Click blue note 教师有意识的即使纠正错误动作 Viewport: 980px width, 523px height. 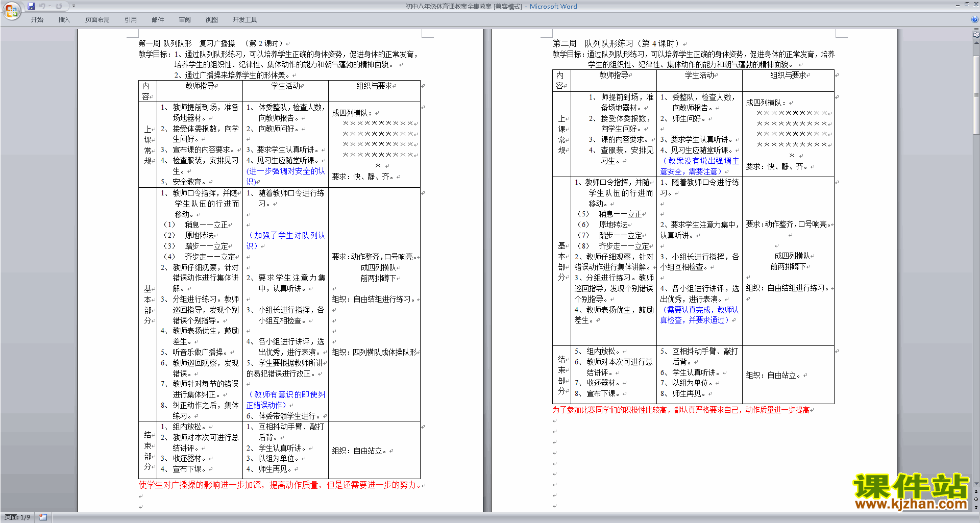[286, 400]
